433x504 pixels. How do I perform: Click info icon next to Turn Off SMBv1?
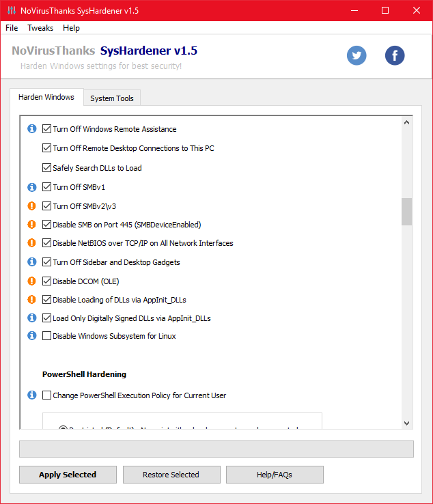(x=31, y=186)
